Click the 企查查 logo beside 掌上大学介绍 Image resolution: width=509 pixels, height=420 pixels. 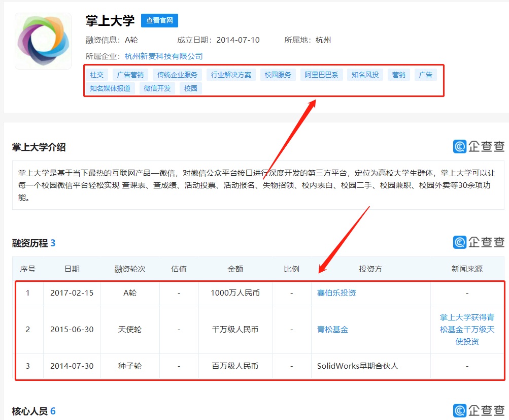(x=479, y=147)
